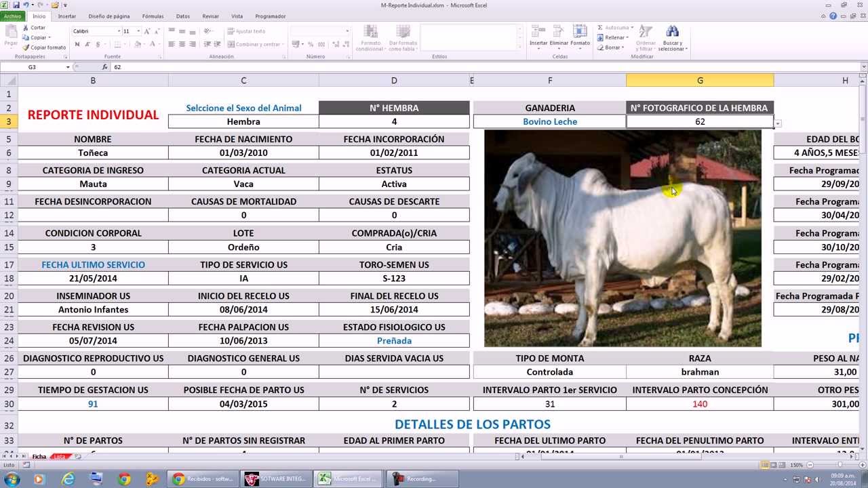This screenshot has height=488, width=868.
Task: Undo the last action
Action: [x=26, y=5]
